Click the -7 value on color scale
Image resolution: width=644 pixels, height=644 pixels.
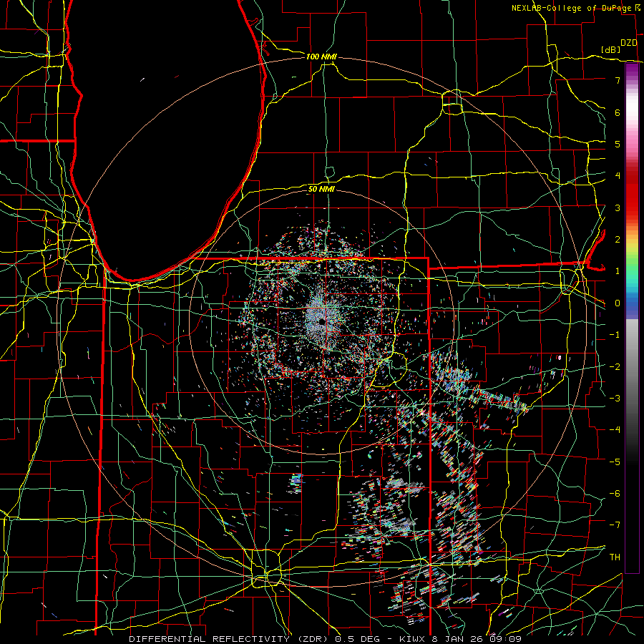coord(615,525)
